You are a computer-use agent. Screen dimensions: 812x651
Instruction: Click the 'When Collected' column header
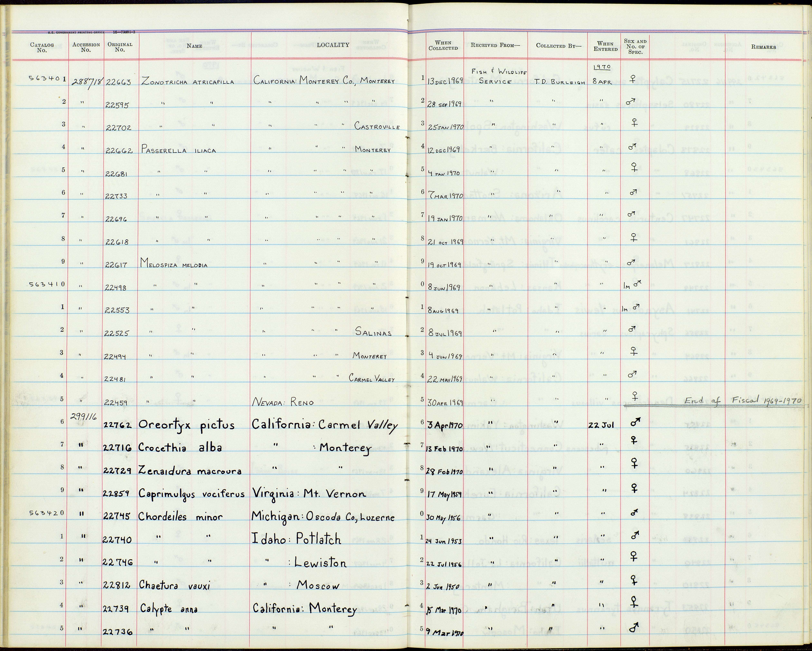click(443, 46)
